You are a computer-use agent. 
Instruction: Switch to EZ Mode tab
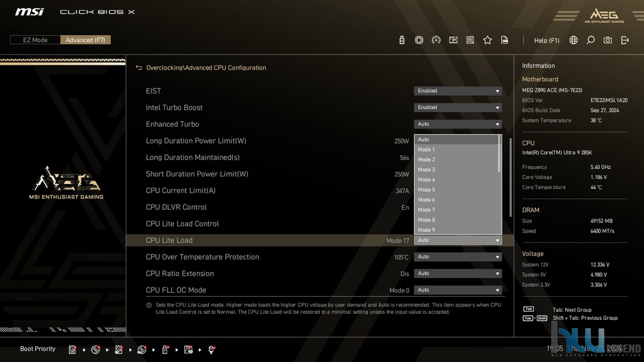35,40
